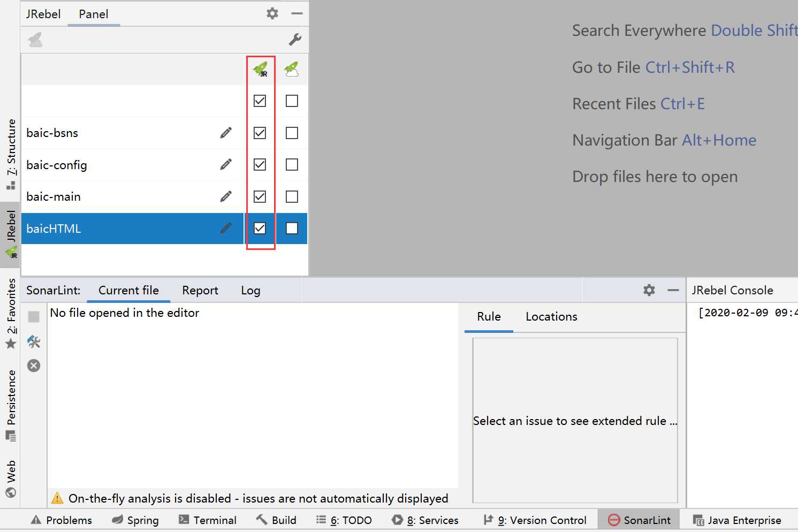Click the JRebel Console title

(x=732, y=290)
